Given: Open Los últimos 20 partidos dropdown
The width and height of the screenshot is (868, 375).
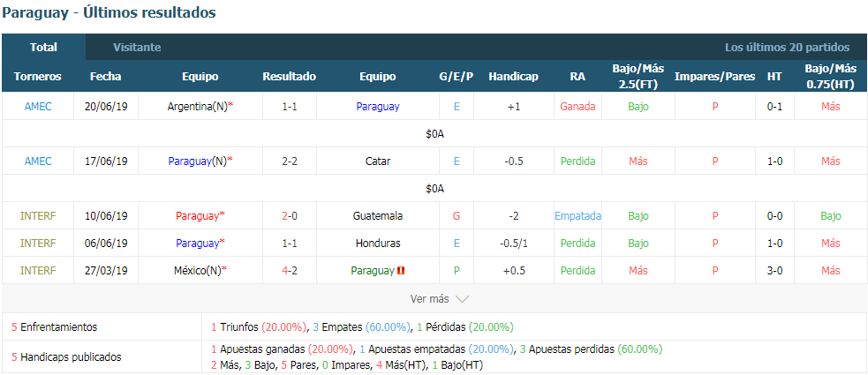Looking at the screenshot, I should pyautogui.click(x=787, y=48).
